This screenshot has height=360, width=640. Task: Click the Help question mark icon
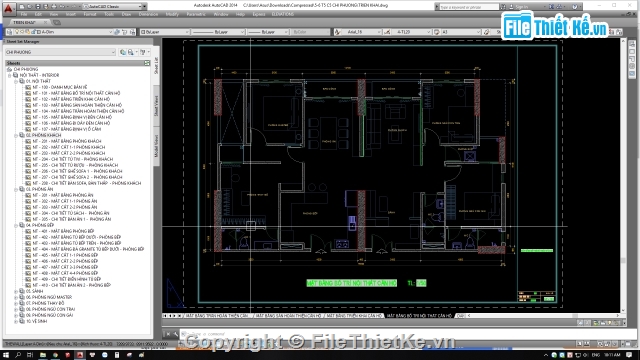click(575, 7)
